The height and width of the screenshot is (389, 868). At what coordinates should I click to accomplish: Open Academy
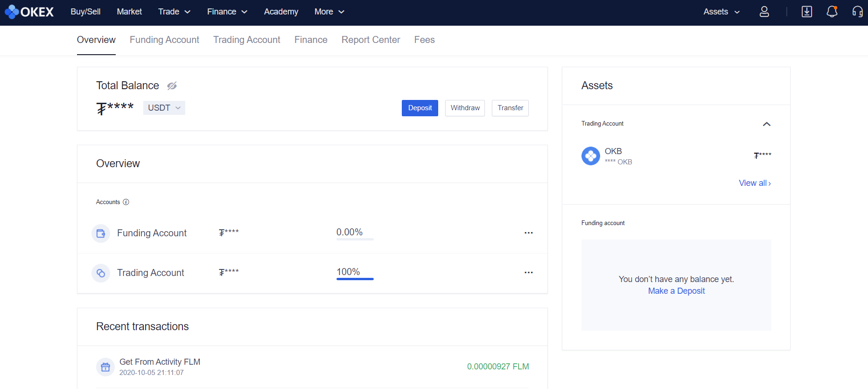tap(281, 12)
